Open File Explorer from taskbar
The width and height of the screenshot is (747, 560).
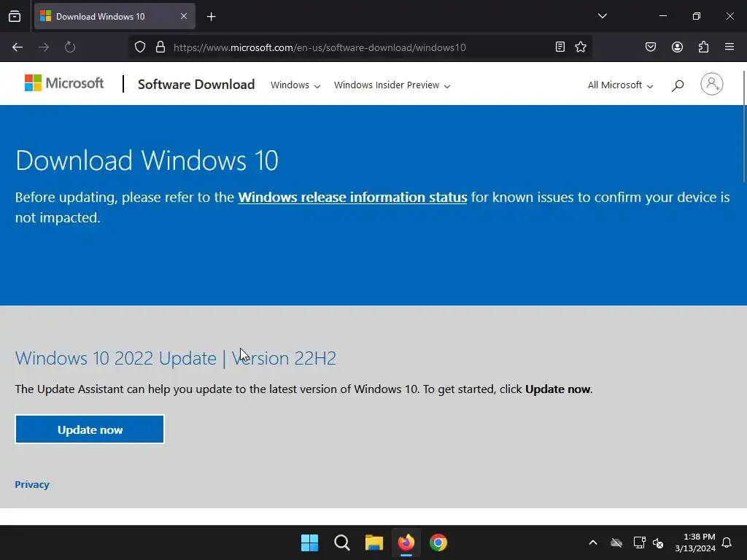(x=374, y=542)
